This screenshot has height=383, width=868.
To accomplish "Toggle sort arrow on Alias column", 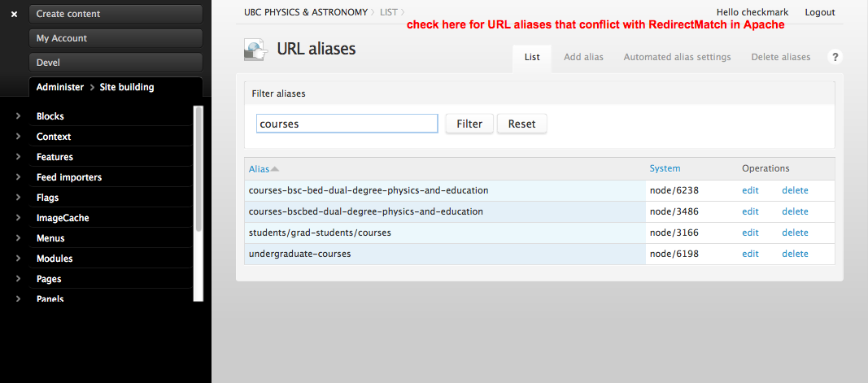I will (x=275, y=169).
